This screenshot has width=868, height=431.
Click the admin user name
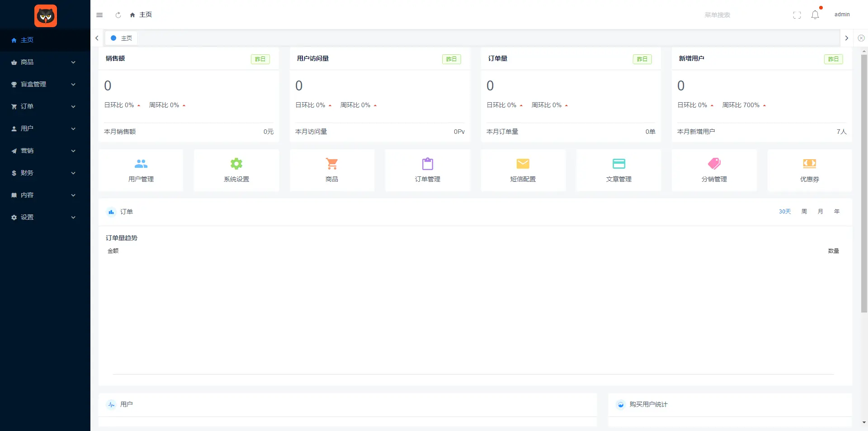pyautogui.click(x=842, y=14)
